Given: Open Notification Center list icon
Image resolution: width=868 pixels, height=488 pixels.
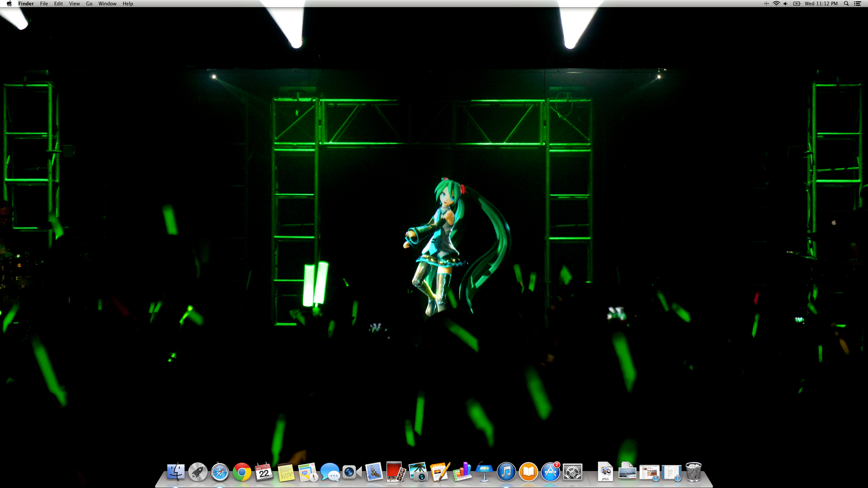Looking at the screenshot, I should pyautogui.click(x=857, y=3).
